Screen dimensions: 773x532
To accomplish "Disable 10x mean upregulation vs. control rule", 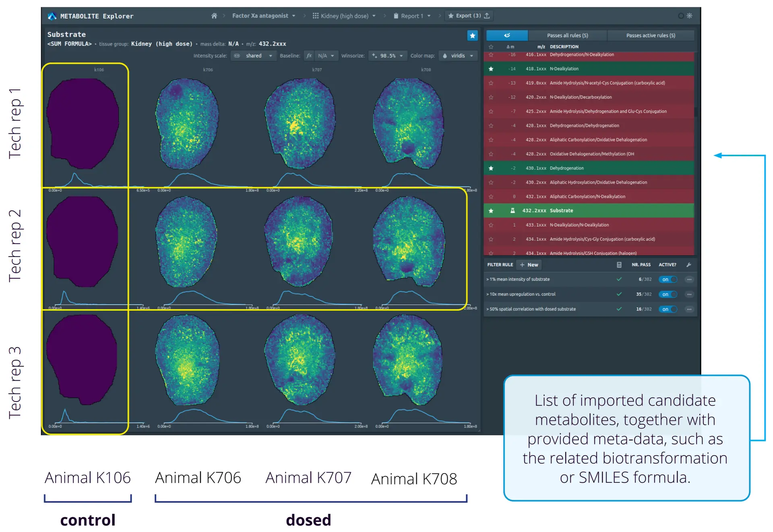I will click(668, 294).
